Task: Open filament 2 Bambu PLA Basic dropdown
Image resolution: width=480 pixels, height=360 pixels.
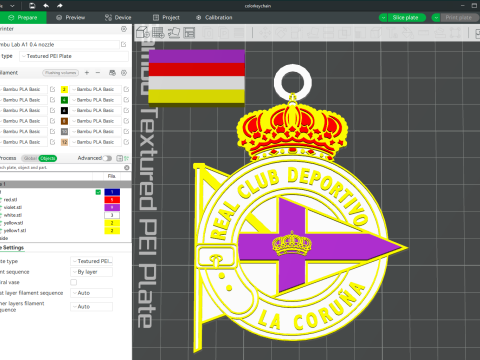Action: coord(95,89)
